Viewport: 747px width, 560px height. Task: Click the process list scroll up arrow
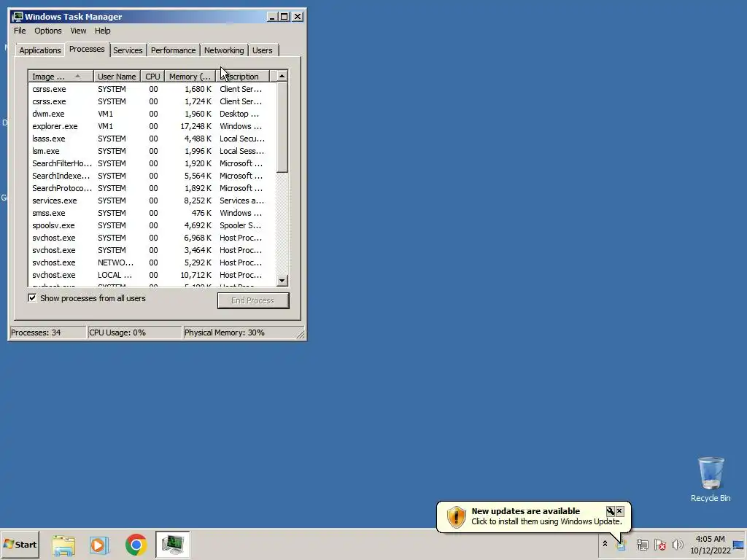click(282, 76)
